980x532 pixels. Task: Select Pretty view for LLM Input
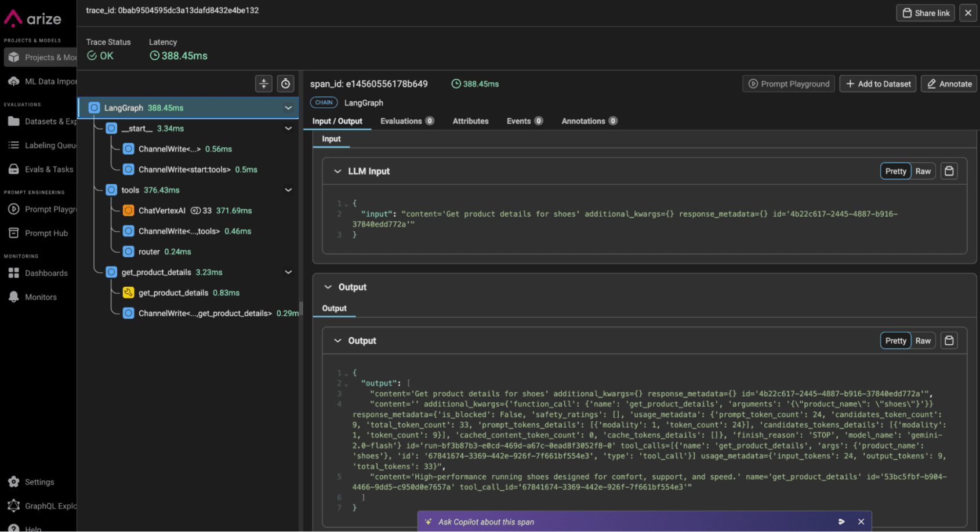click(x=895, y=170)
